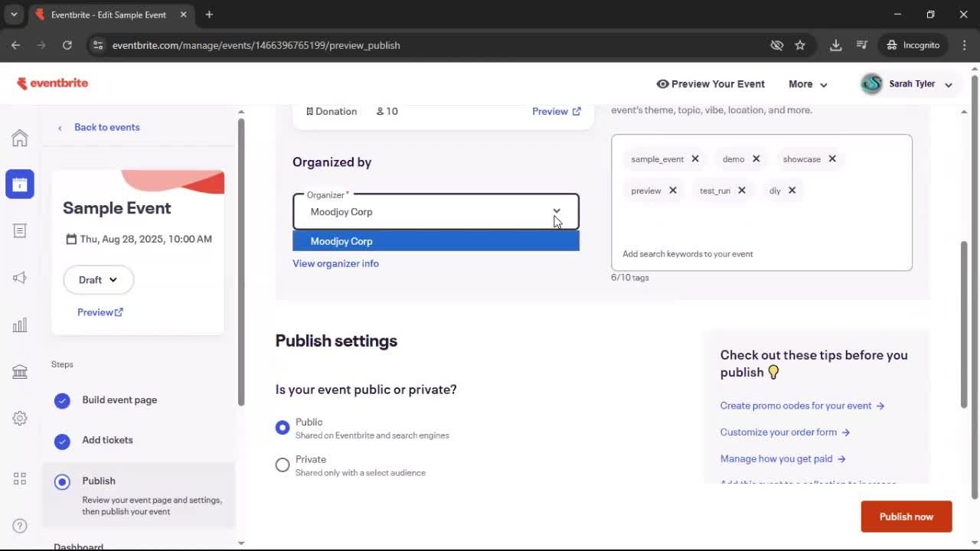Viewport: 980px width, 551px height.
Task: Remove the test_run tag
Action: click(x=742, y=191)
